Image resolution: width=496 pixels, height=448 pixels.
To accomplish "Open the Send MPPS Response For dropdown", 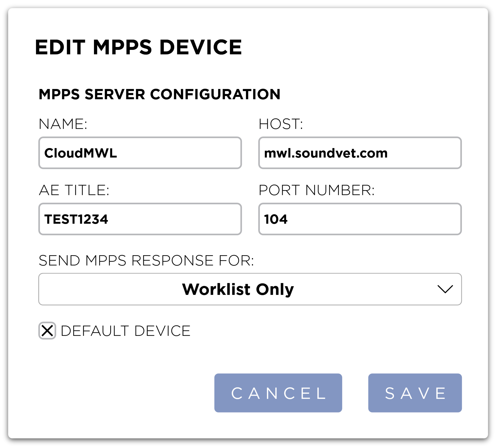I will (250, 289).
